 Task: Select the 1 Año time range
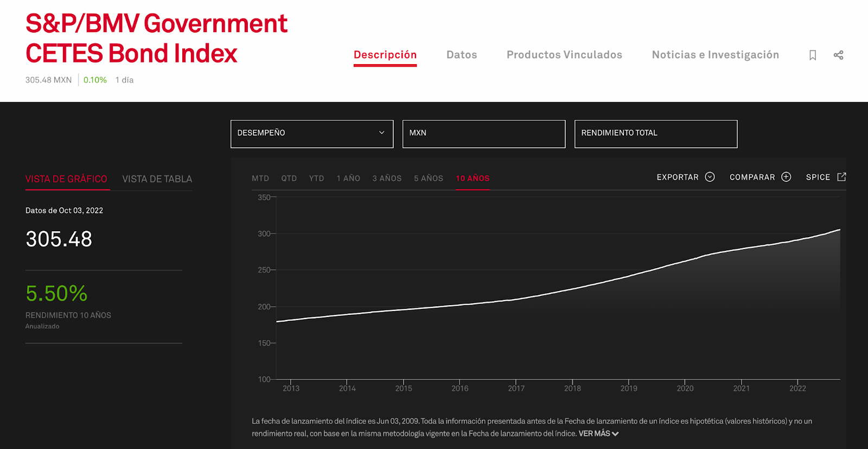point(348,178)
